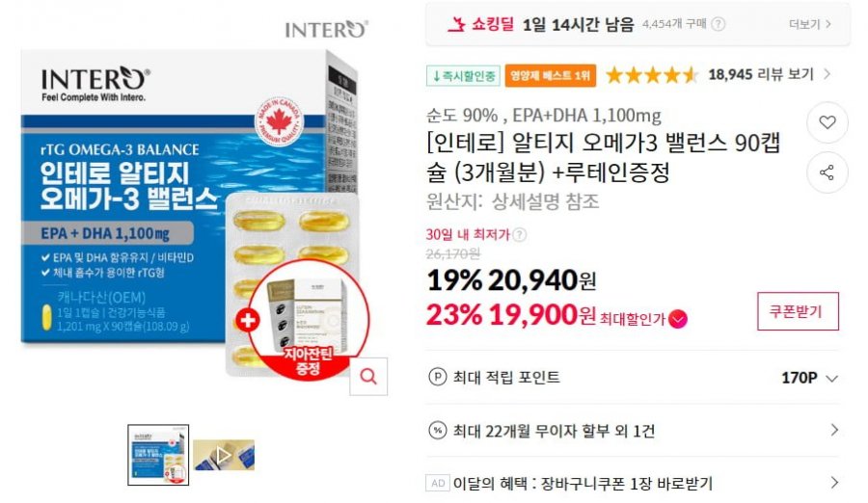Click the 영양제 베스트 1위 badge
Screen dimensions: 868x503
pos(551,76)
